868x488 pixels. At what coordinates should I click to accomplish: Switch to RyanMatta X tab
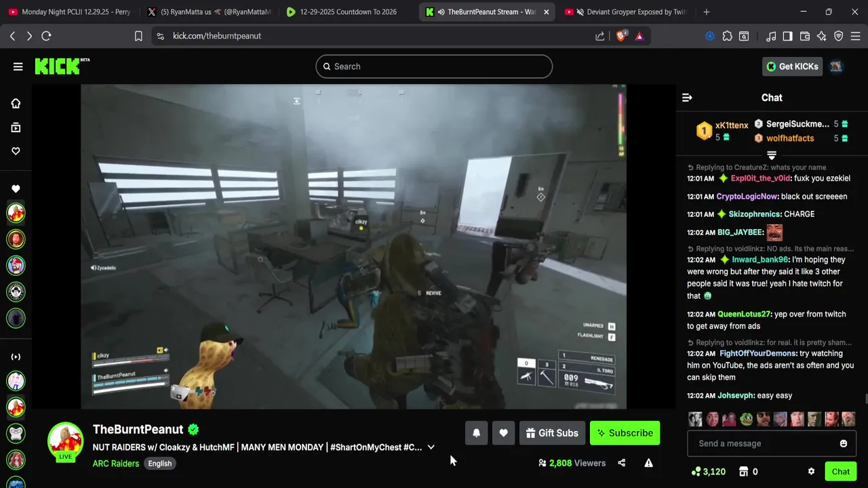[209, 12]
